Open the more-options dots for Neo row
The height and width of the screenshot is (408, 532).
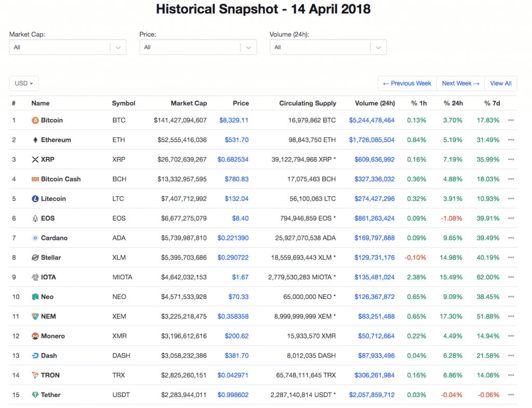(x=511, y=297)
